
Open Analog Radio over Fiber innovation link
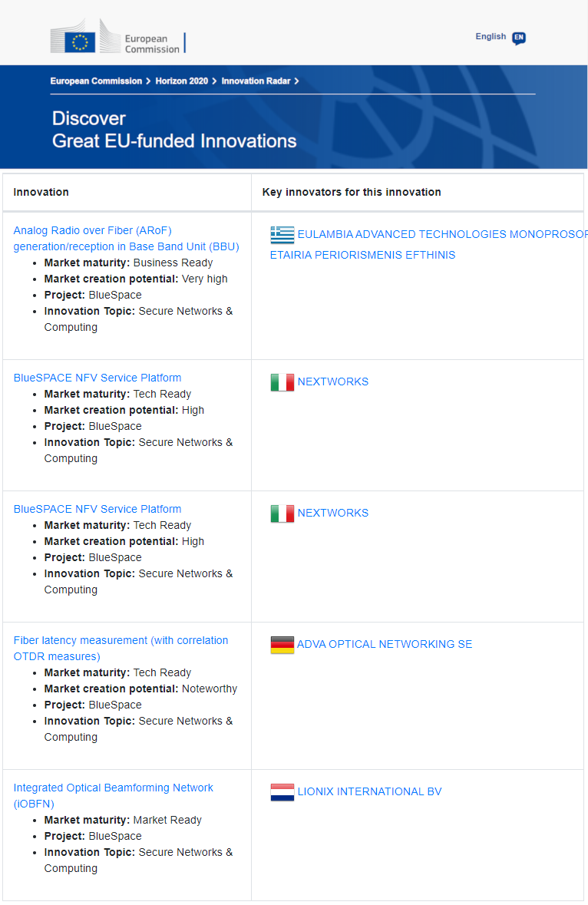coord(127,239)
